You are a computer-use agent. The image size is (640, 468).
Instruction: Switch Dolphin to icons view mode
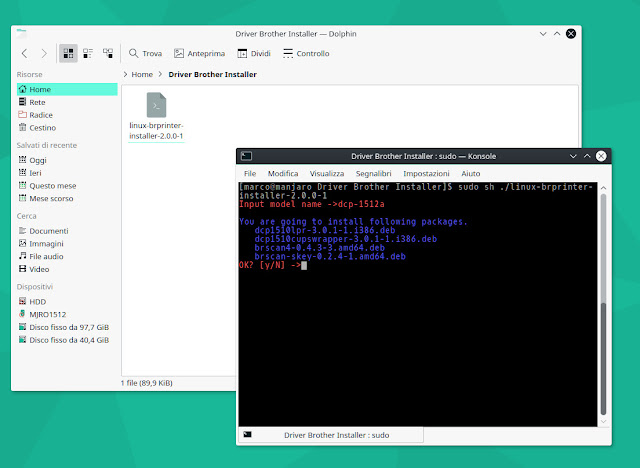[x=68, y=53]
